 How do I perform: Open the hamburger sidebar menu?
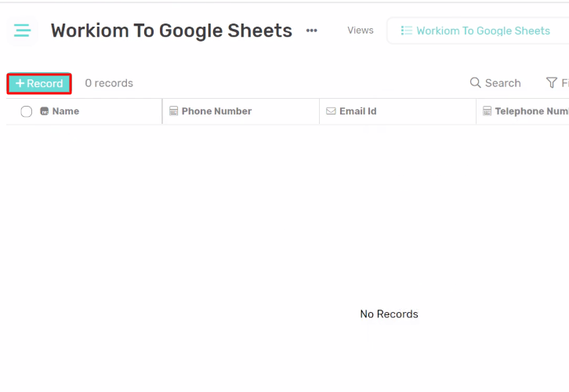pos(22,31)
